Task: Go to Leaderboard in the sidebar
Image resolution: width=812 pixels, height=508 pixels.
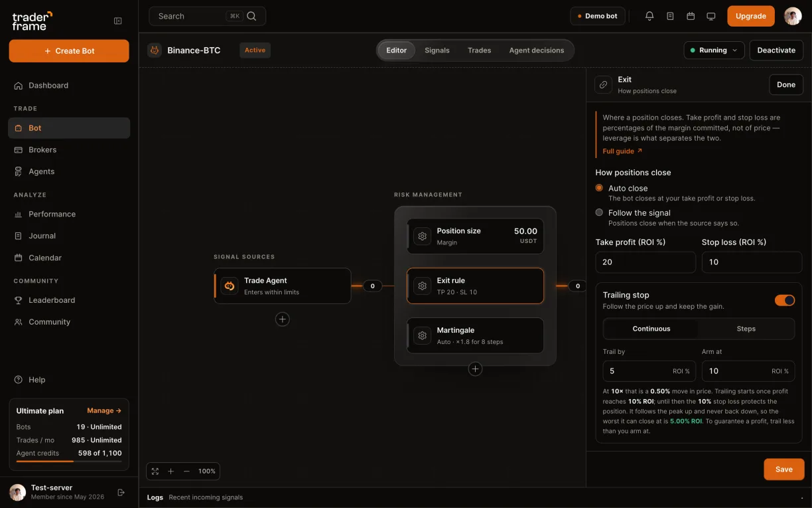Action: [69, 300]
